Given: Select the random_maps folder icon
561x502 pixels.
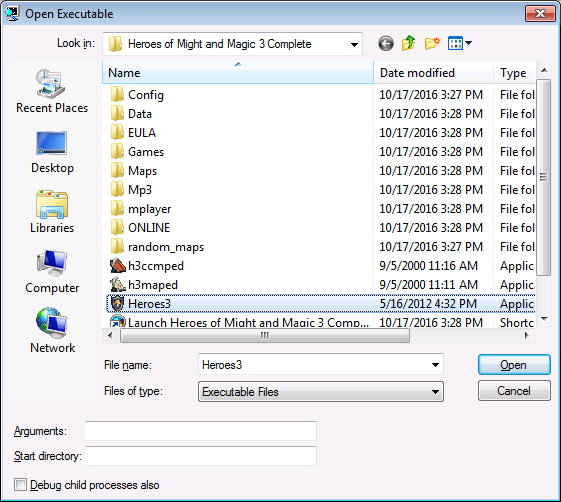Looking at the screenshot, I should click(x=117, y=246).
